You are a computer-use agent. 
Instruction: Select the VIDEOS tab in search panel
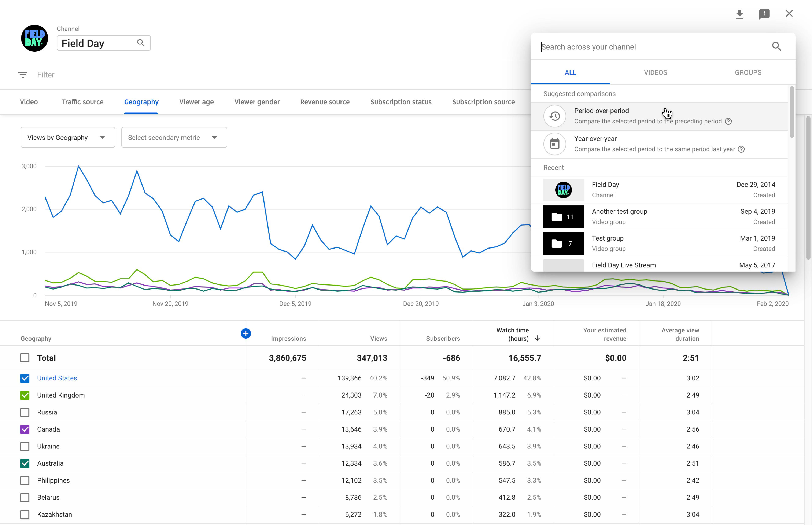point(656,73)
